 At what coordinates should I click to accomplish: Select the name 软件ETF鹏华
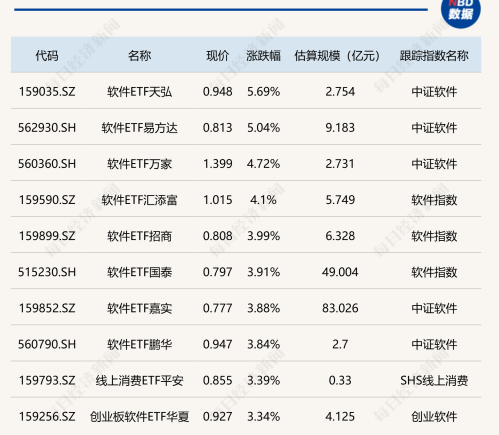(139, 344)
